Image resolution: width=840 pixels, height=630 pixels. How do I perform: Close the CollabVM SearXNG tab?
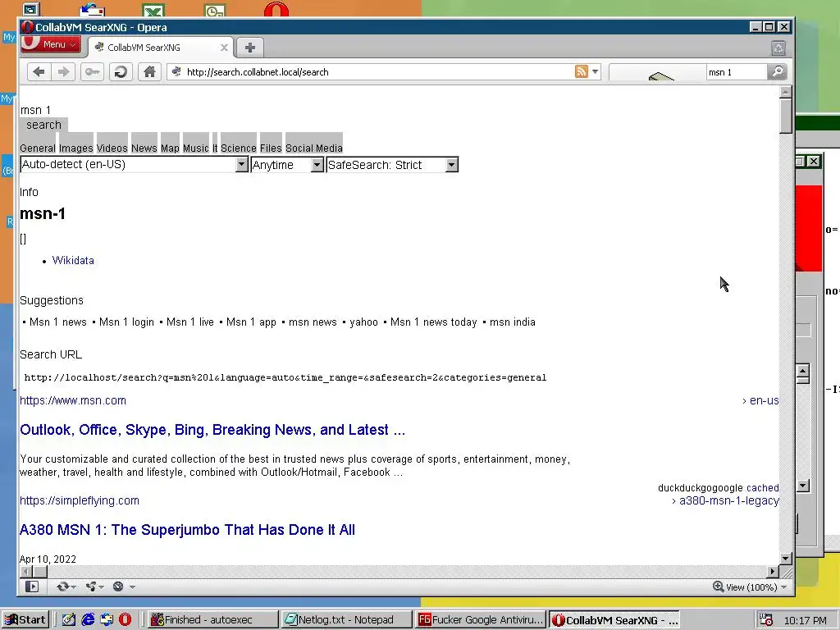[224, 48]
